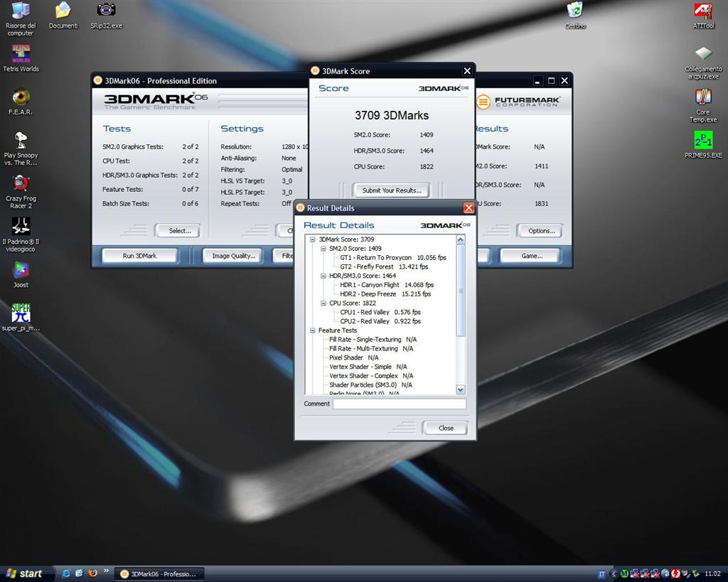
Task: Open the Start menu
Action: pyautogui.click(x=25, y=573)
